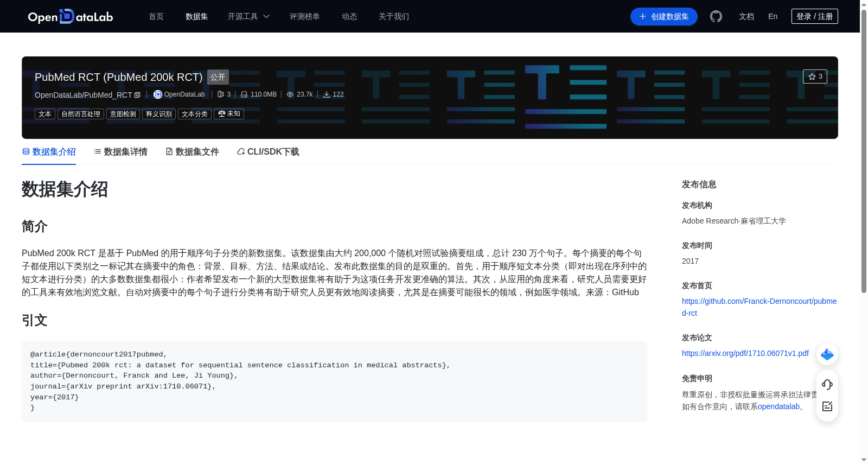
Task: Click the PubMed RCT dataset title
Action: point(119,77)
